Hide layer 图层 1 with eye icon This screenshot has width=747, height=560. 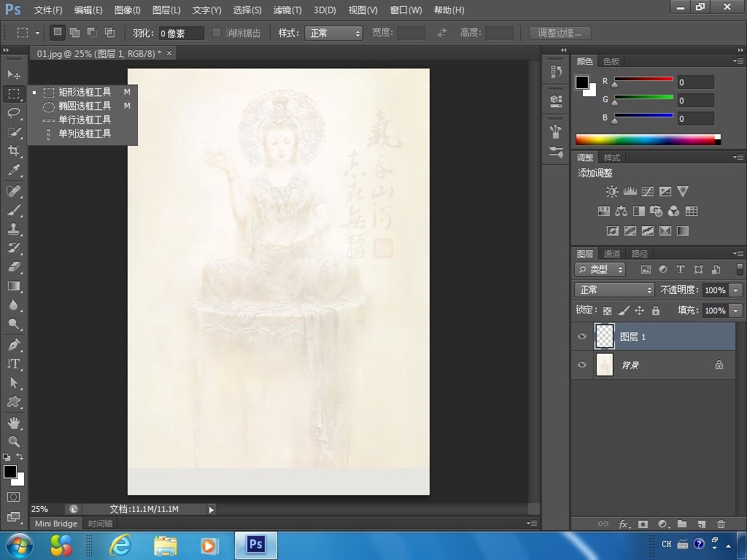tap(581, 336)
